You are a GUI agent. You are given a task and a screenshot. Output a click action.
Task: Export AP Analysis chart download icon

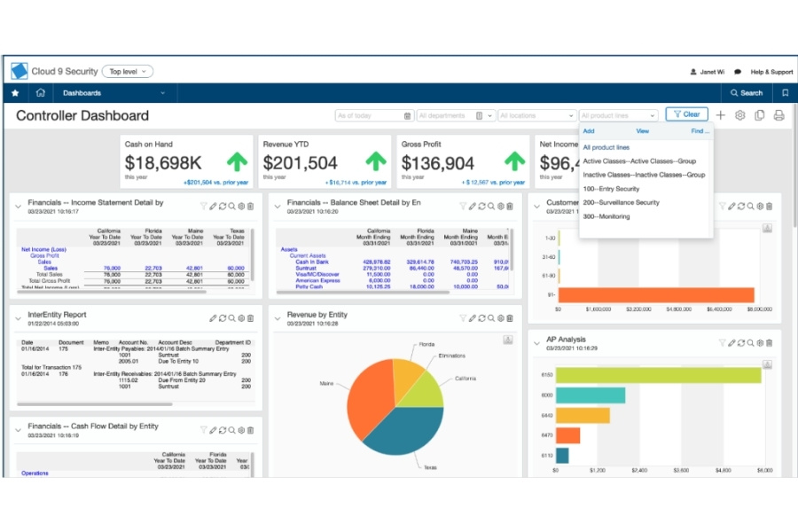(x=768, y=364)
